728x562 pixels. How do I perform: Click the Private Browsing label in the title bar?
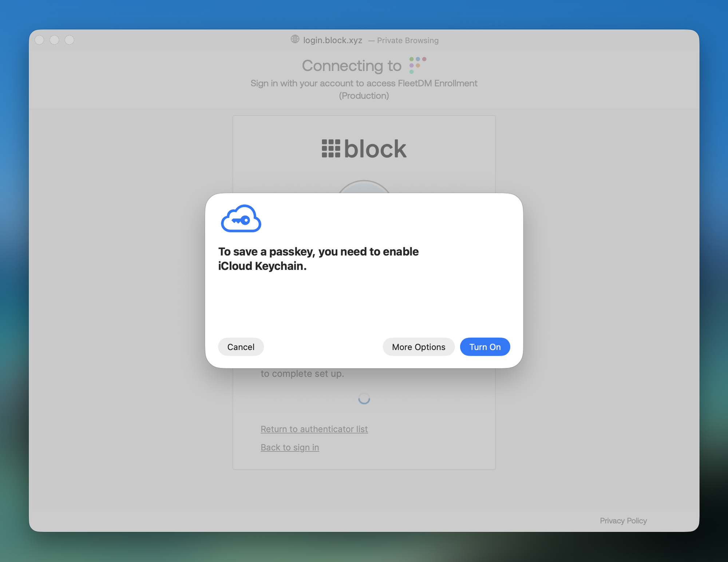pyautogui.click(x=408, y=40)
